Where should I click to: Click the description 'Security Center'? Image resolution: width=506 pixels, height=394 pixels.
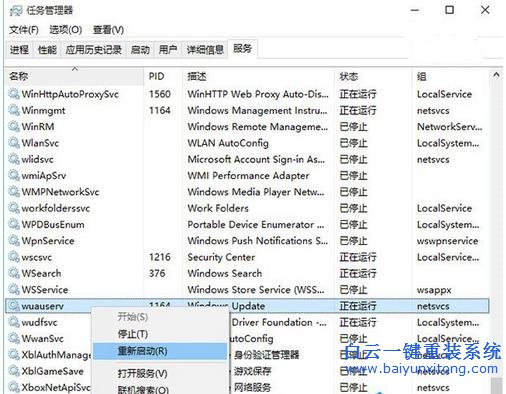(x=221, y=257)
